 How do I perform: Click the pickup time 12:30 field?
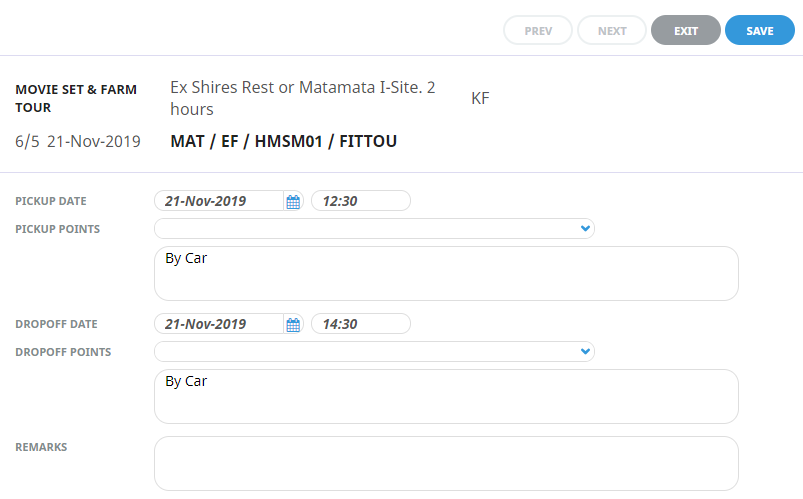tap(360, 201)
